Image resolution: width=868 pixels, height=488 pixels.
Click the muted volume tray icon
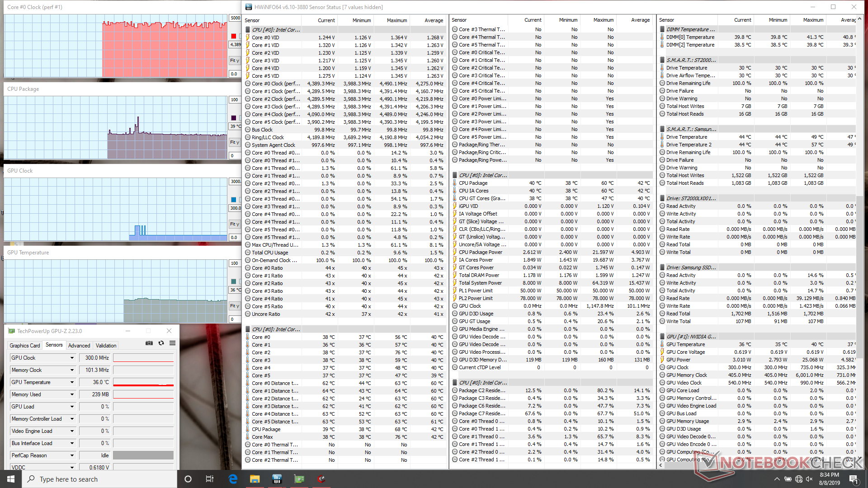coord(809,479)
